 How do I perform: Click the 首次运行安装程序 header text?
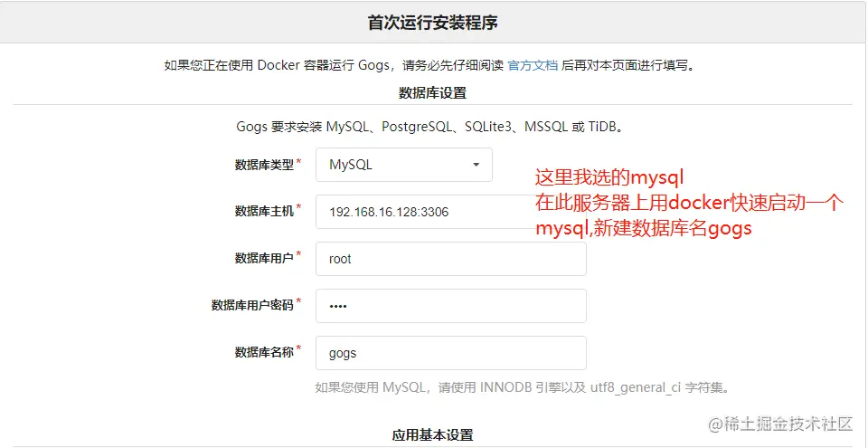(x=433, y=23)
